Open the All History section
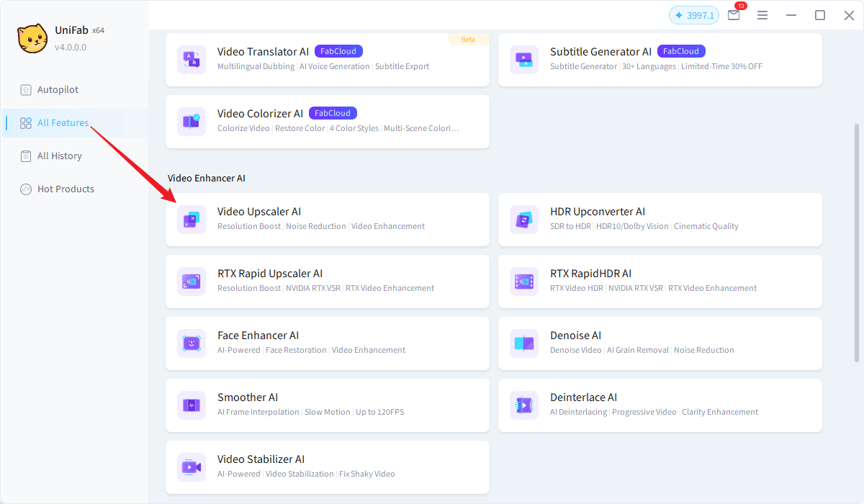 coord(59,156)
